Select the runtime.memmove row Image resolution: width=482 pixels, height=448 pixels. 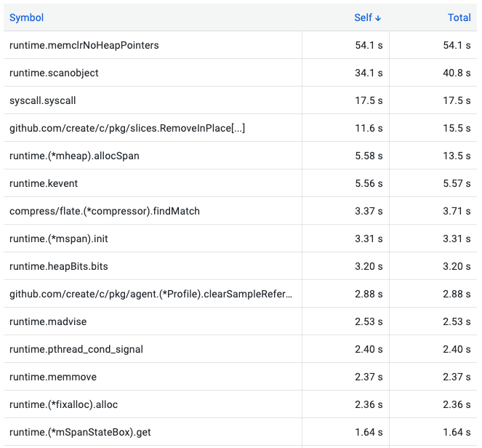[x=53, y=377]
